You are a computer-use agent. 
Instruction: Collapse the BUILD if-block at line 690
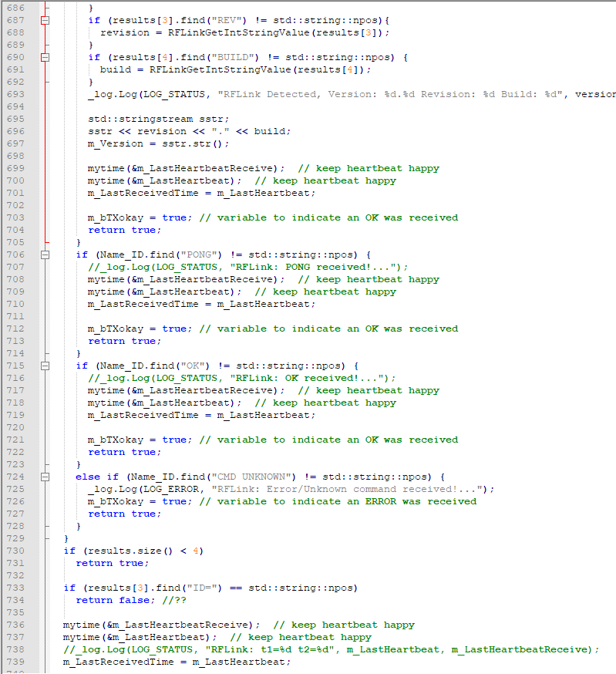pyautogui.click(x=45, y=57)
